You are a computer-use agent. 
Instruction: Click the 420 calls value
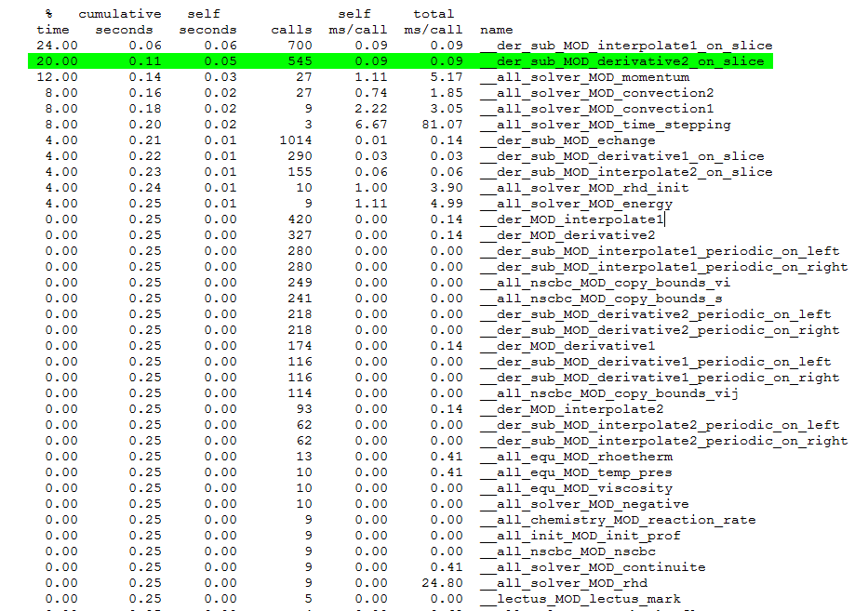coord(300,219)
